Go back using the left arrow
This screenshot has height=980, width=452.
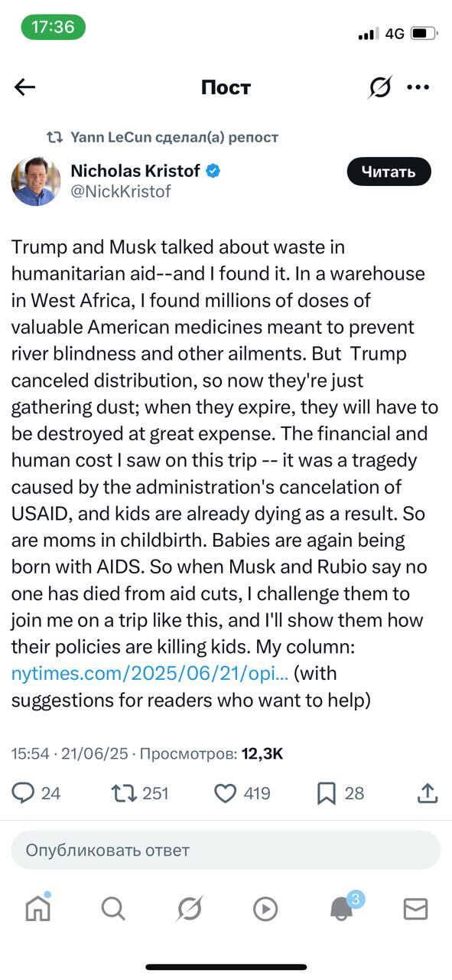point(25,87)
